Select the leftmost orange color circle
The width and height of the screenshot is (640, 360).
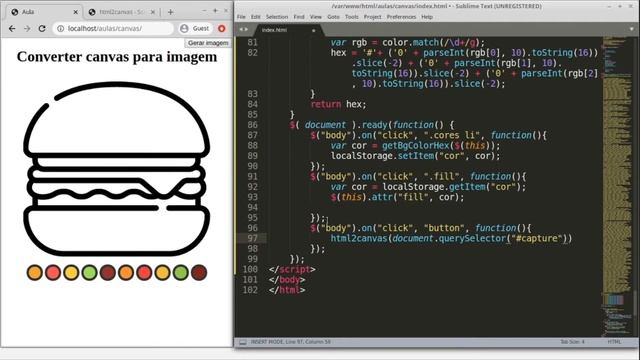click(x=35, y=273)
